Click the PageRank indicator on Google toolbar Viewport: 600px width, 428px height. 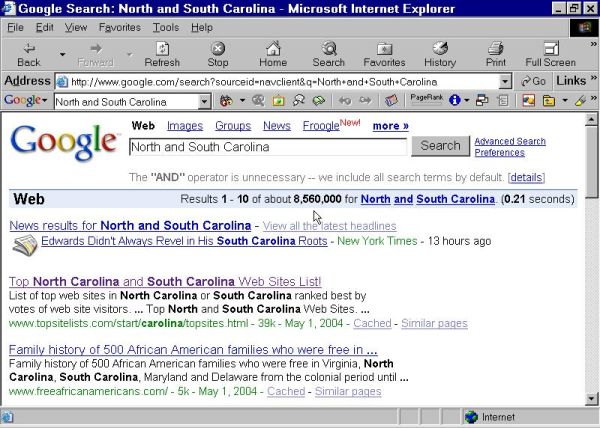pos(427,99)
